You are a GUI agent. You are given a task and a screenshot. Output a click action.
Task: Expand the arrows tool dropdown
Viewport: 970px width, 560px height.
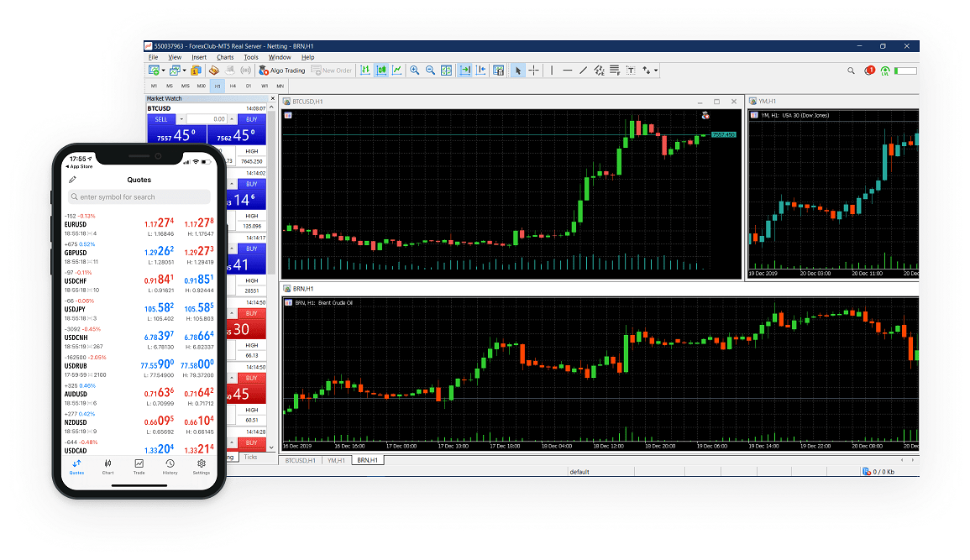tap(656, 71)
